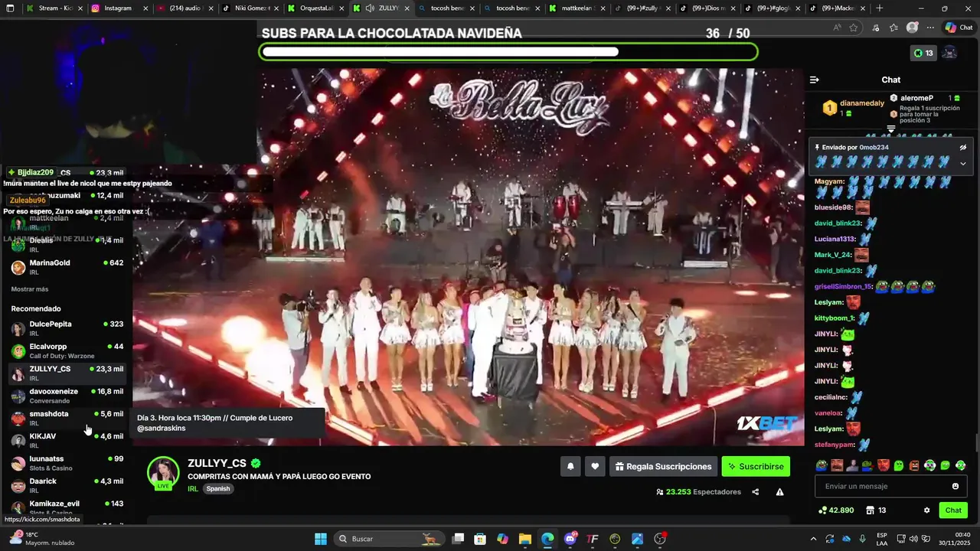Open Discord from the taskbar
This screenshot has width=980, height=551.
click(570, 539)
